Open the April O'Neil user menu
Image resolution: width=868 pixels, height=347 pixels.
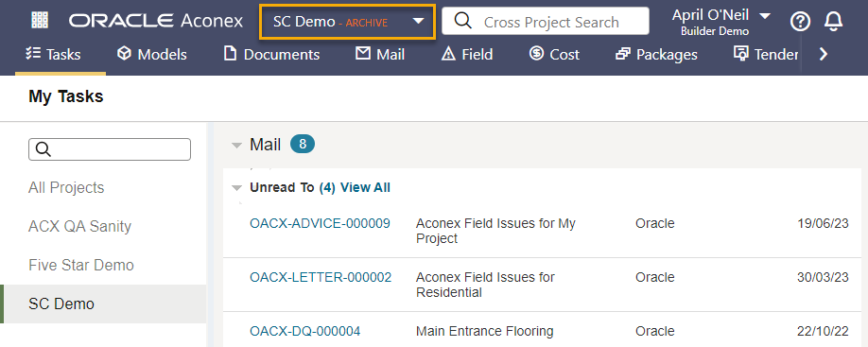click(x=720, y=22)
